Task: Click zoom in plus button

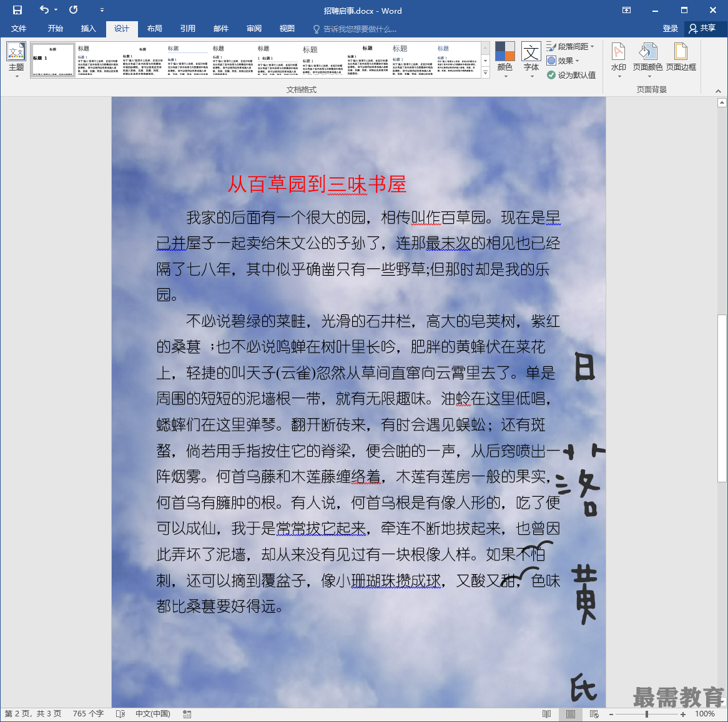Action: pos(683,714)
